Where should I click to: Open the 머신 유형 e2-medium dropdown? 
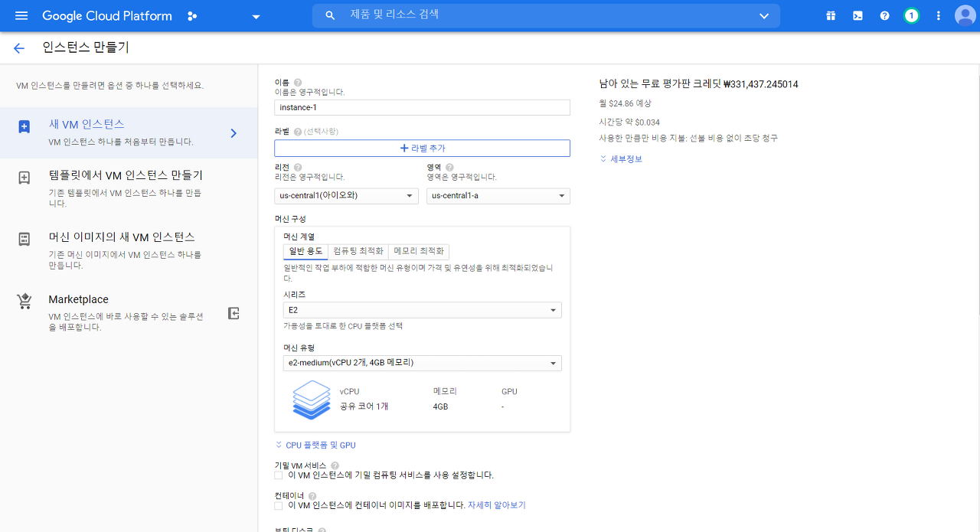point(422,363)
